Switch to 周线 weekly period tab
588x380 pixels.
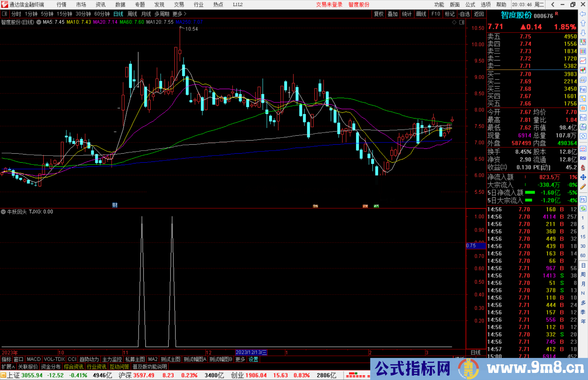[x=132, y=14]
